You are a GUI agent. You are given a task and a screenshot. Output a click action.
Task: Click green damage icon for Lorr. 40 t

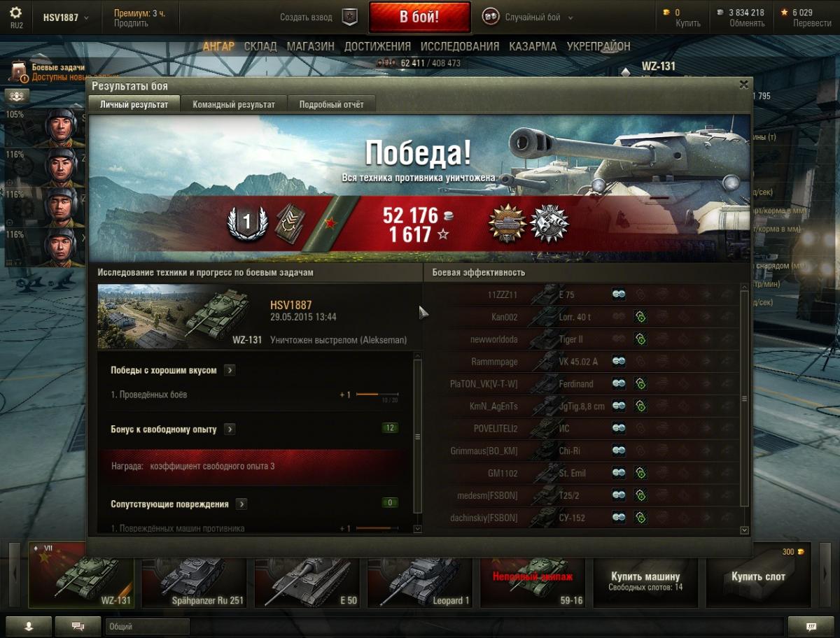pos(640,317)
